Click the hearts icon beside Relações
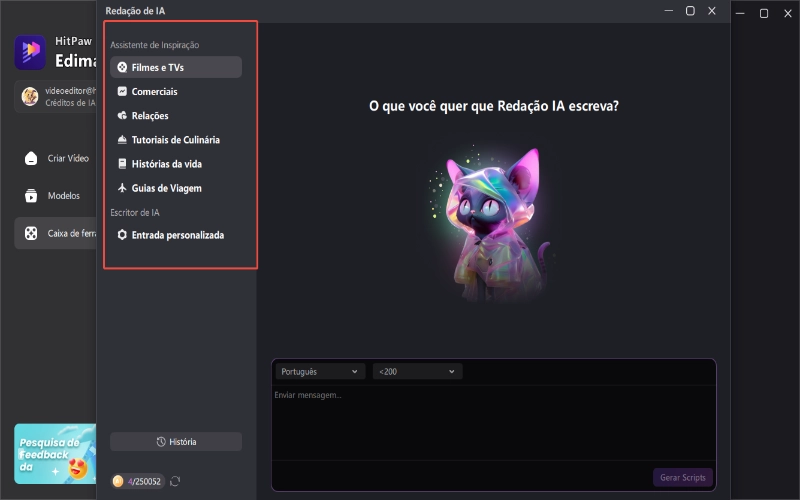Image resolution: width=800 pixels, height=500 pixels. pos(122,115)
